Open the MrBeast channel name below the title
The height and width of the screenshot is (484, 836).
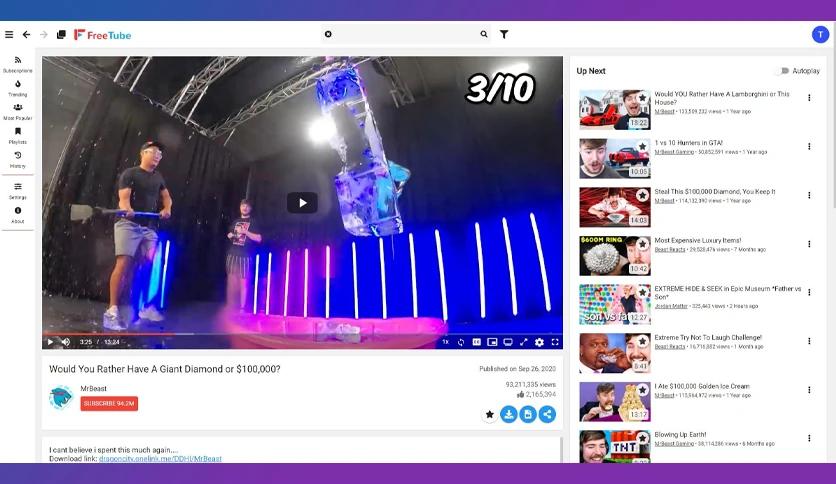point(93,389)
